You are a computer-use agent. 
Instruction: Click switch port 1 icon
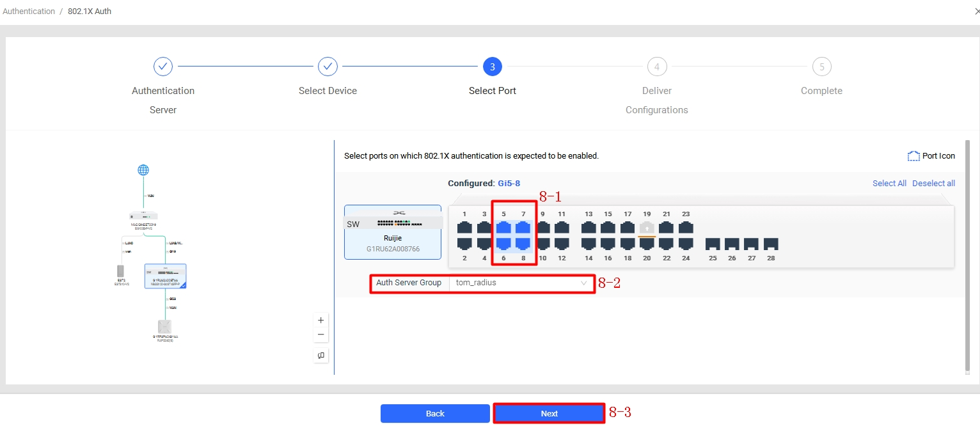(464, 228)
